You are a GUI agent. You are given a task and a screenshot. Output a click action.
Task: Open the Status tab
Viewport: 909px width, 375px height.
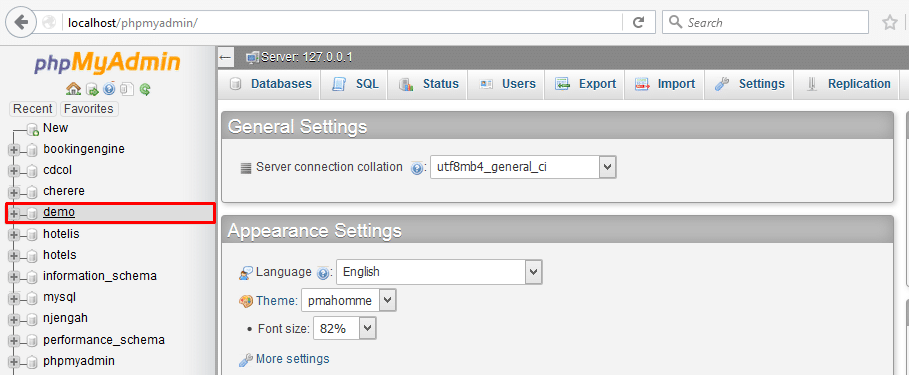coord(428,84)
